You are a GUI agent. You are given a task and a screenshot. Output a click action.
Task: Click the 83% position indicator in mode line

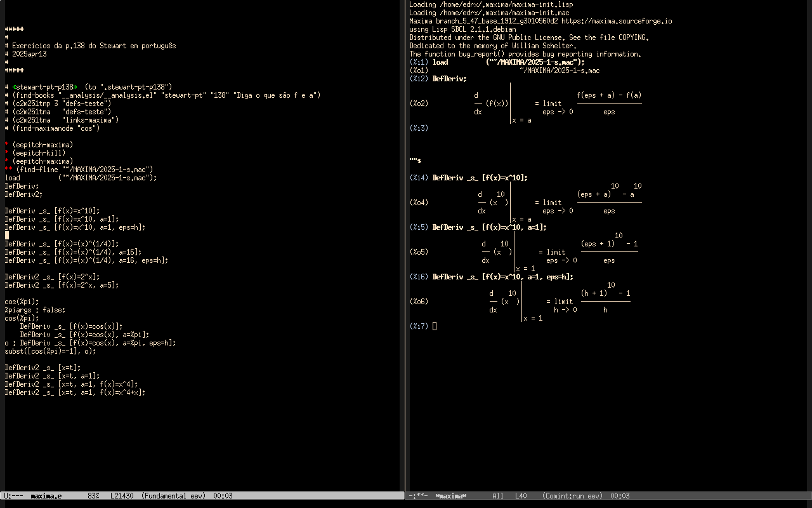tap(93, 496)
